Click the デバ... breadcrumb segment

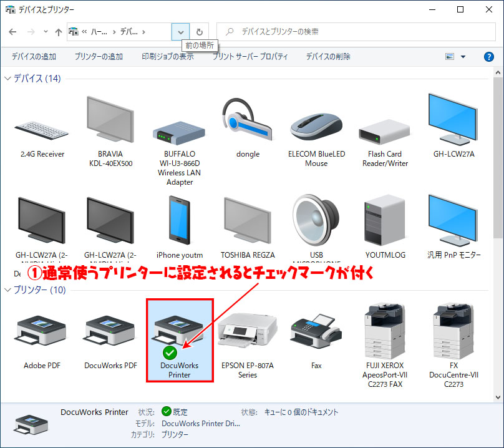click(129, 32)
